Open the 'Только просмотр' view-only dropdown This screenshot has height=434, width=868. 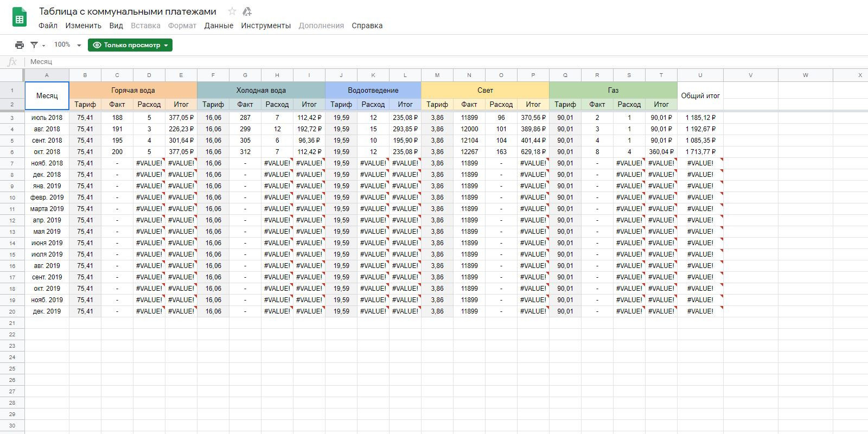tap(130, 45)
